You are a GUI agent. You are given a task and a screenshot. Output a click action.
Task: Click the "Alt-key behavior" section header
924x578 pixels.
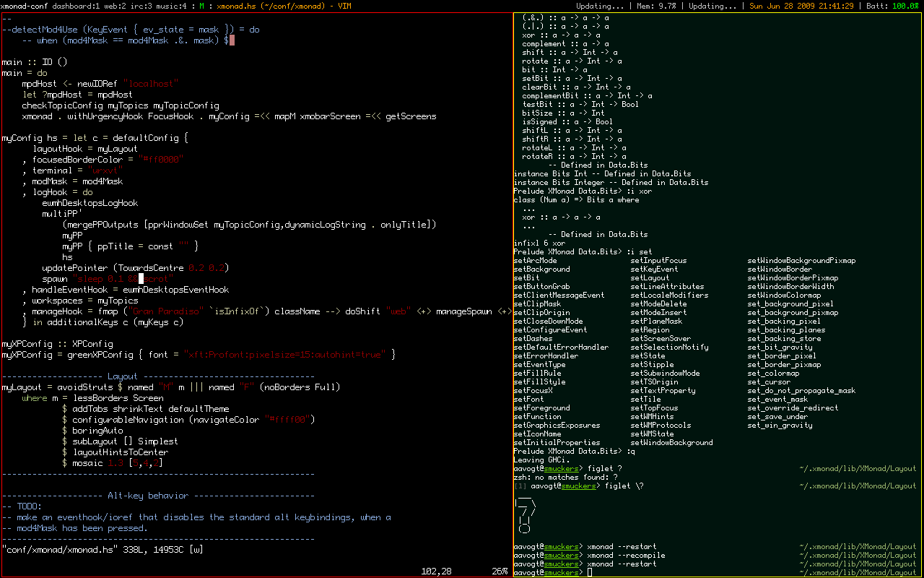[148, 496]
